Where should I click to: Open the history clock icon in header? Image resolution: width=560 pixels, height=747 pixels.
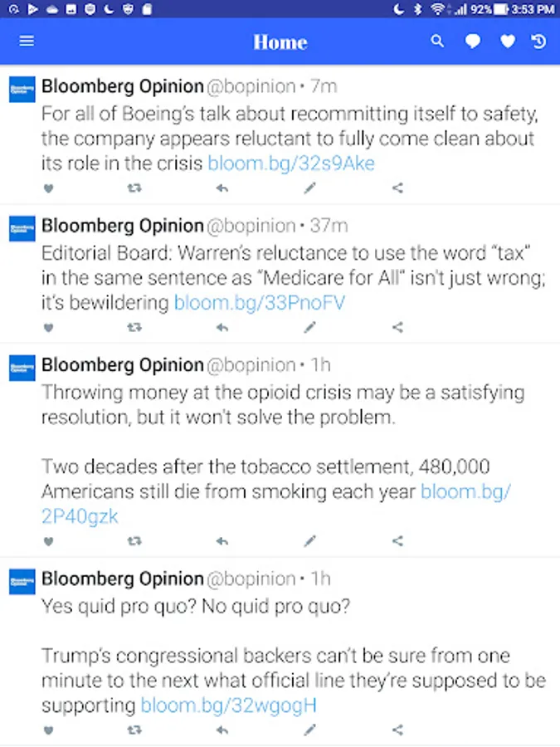[x=539, y=41]
